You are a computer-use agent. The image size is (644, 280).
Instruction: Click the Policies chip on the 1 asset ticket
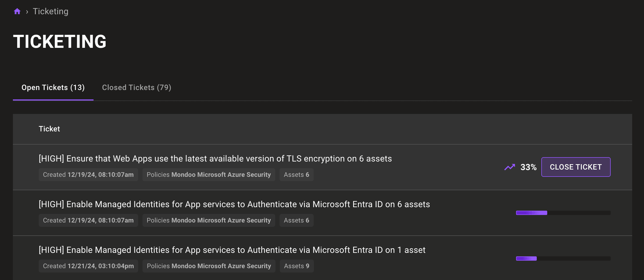click(209, 266)
